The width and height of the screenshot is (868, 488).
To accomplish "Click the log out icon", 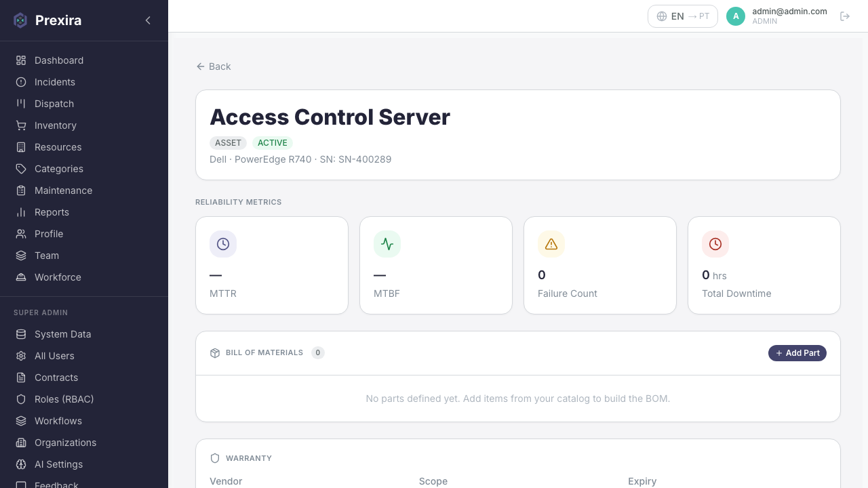I will coord(845,16).
